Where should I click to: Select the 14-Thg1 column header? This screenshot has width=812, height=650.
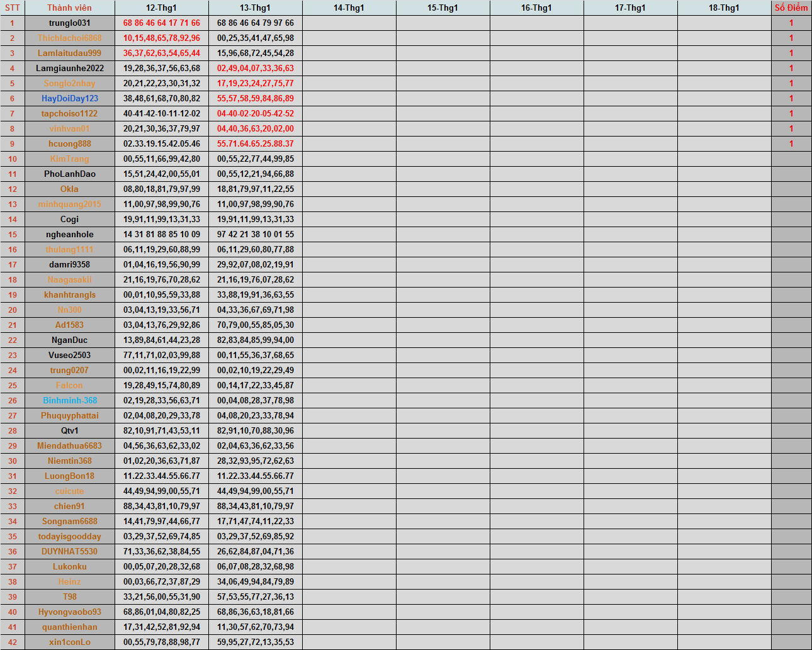point(349,8)
